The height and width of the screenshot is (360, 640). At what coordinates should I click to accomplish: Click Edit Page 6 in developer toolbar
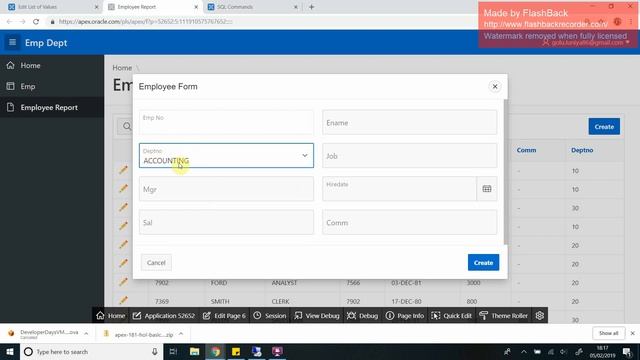tap(224, 316)
